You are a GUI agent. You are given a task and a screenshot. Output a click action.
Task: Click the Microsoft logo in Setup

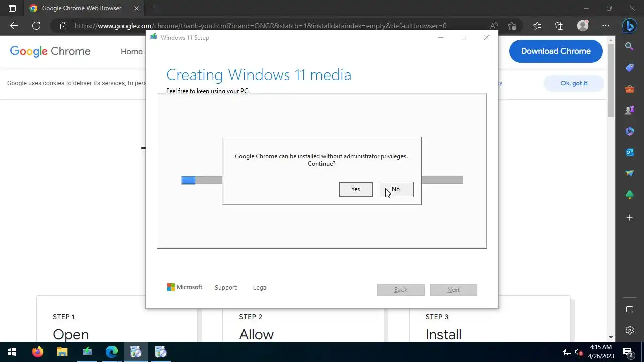point(185,287)
